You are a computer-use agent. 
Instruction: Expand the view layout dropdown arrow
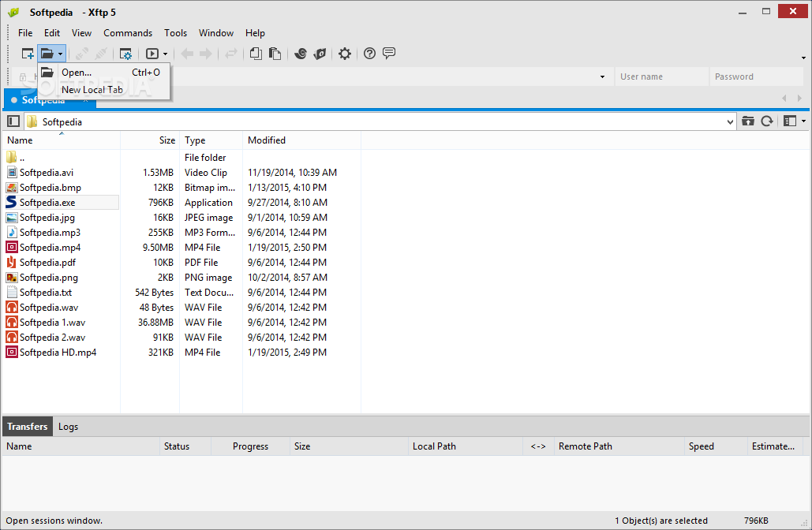[803, 121]
